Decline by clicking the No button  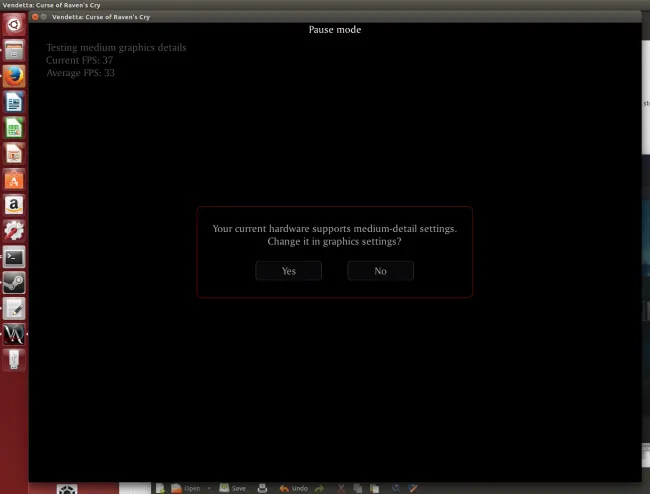(x=381, y=271)
